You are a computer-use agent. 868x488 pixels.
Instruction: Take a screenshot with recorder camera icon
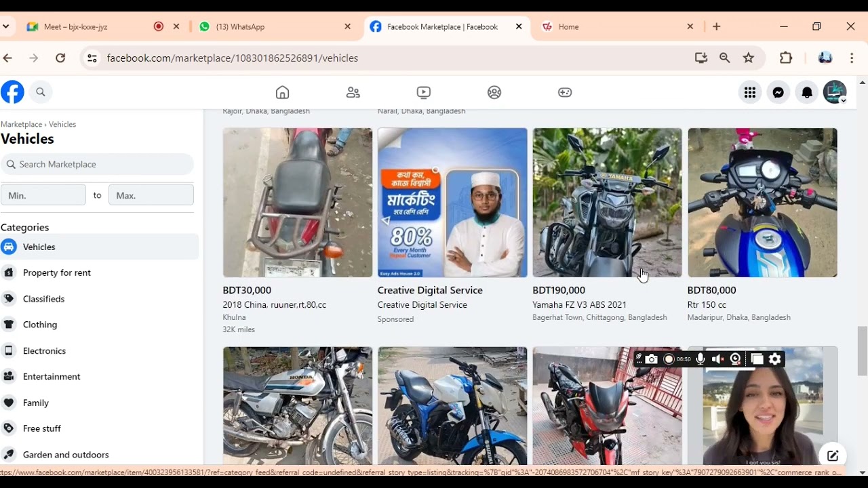(652, 359)
